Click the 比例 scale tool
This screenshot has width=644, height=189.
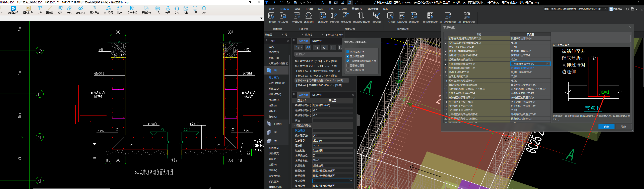coord(120,10)
